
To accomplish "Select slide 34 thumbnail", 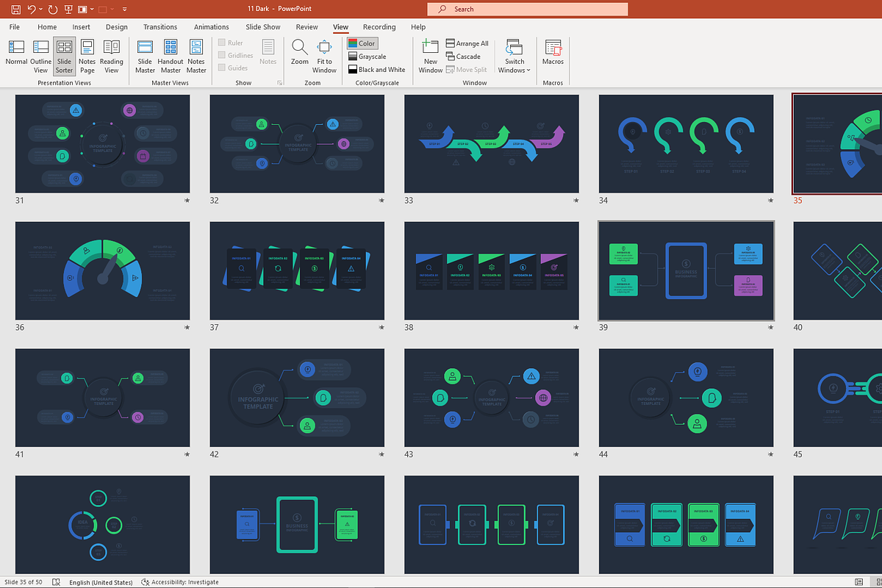I will (x=686, y=143).
